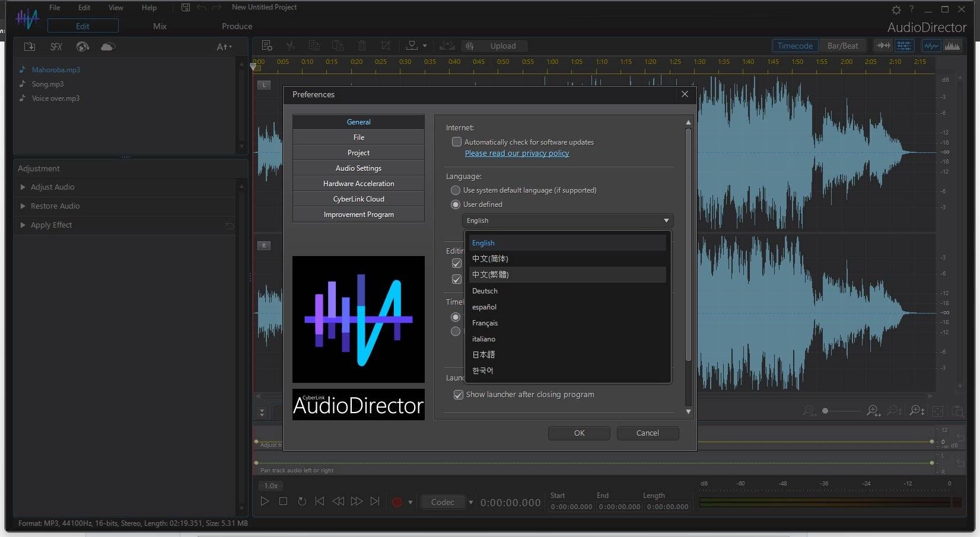Select the User defined language radio button
The image size is (980, 537).
coord(456,204)
